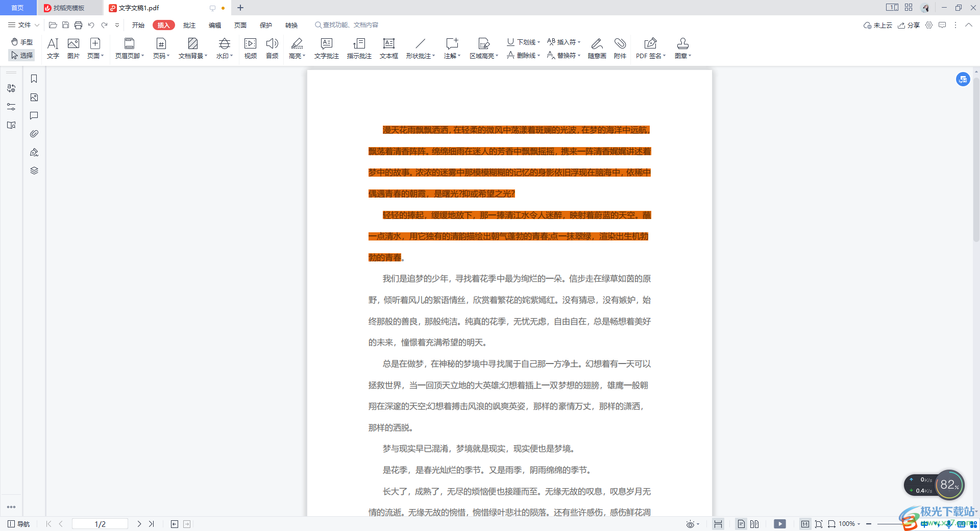Switch to the 编辑 ribbon tab

(x=215, y=25)
